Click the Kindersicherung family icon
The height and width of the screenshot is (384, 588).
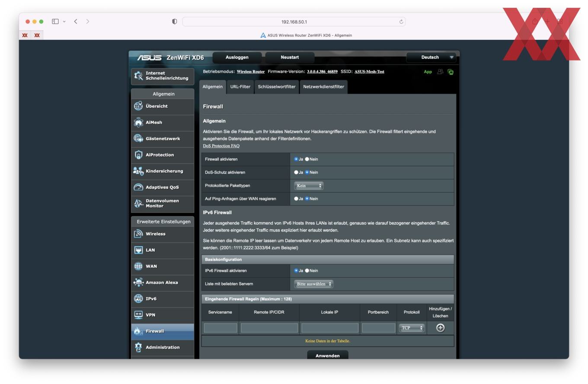click(138, 171)
